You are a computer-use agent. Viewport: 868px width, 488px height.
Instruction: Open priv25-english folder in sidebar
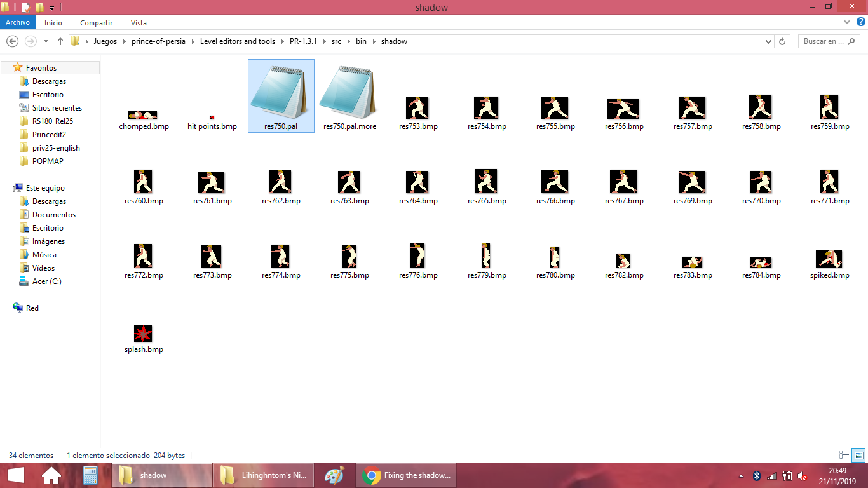(56, 148)
